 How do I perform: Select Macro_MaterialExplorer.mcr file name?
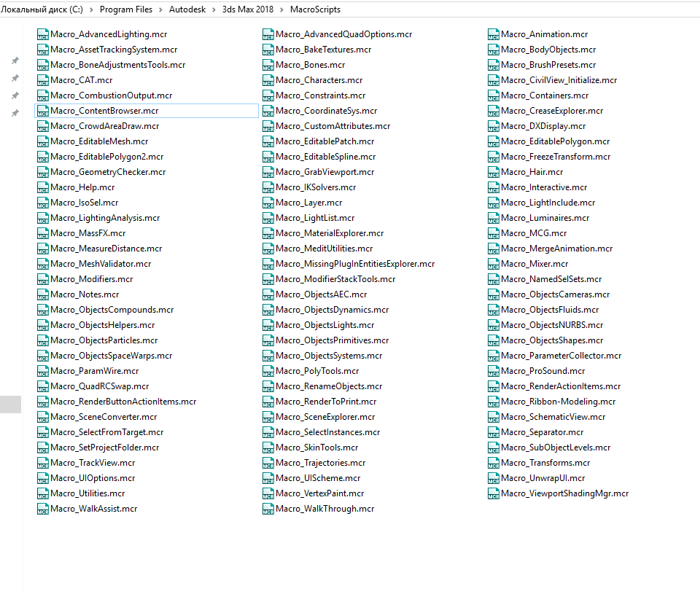coord(330,233)
